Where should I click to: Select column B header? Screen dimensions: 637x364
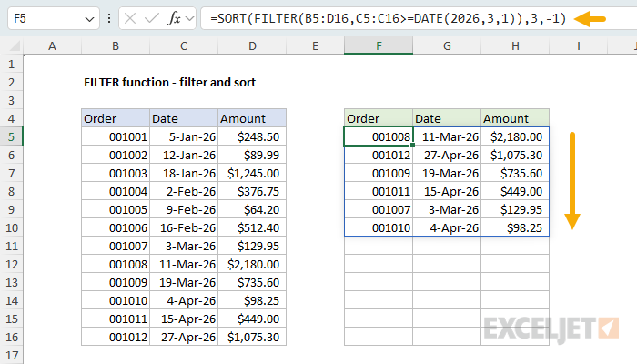click(x=116, y=45)
